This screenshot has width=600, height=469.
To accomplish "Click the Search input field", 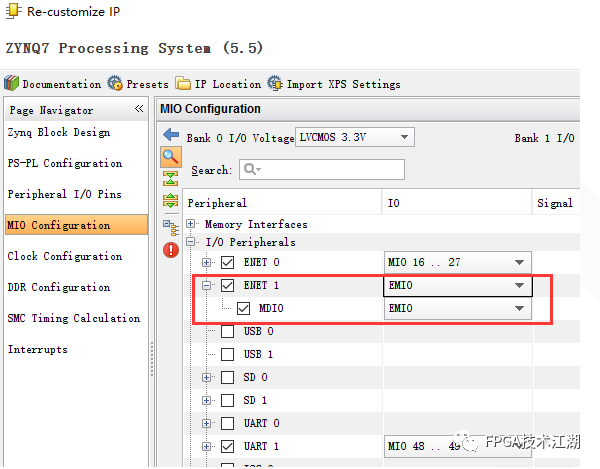I will (x=322, y=169).
